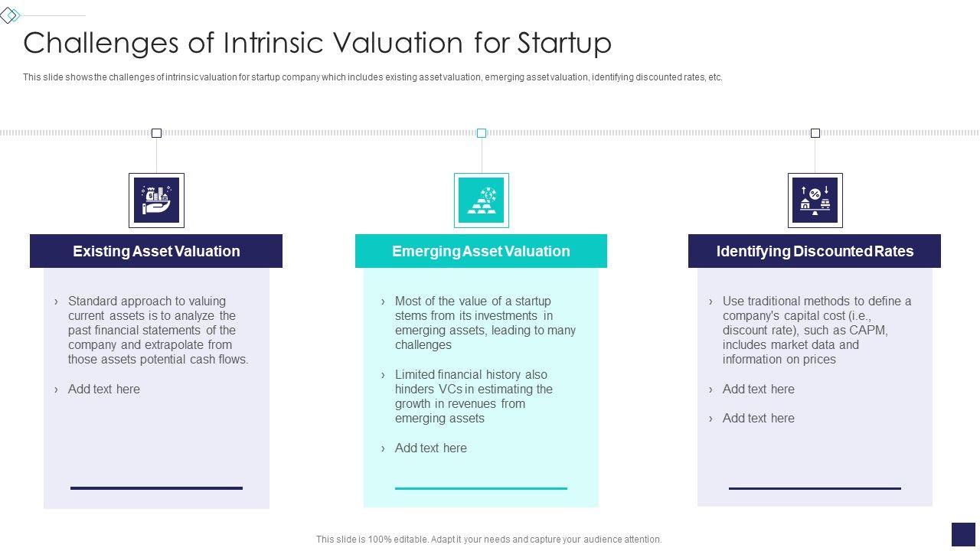The width and height of the screenshot is (980, 551).
Task: Click the Use traditional methods bullet text
Action: point(816,330)
